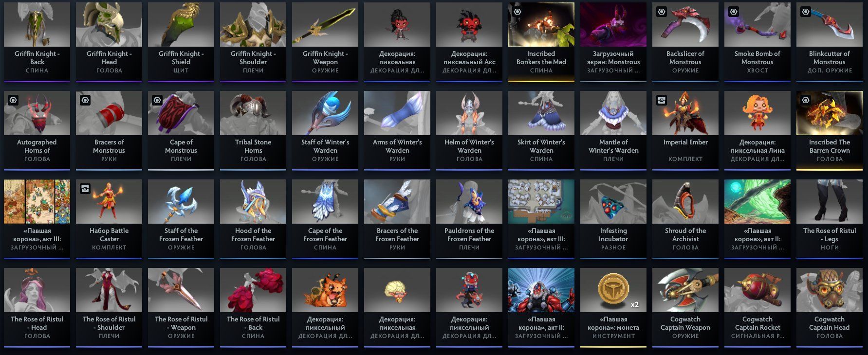The width and height of the screenshot is (868, 355).
Task: Click the bundle icon on Imperial Ember
Action: [662, 100]
